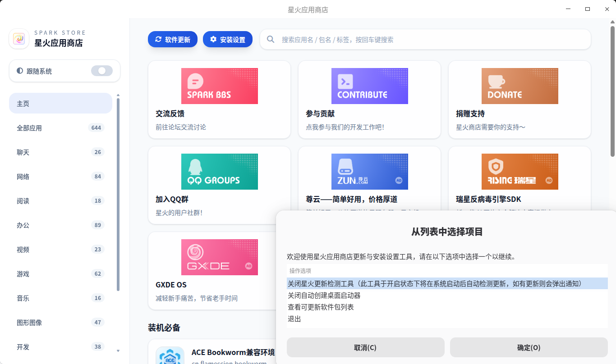This screenshot has width=616, height=364.
Task: Select 阅读 category
Action: (60, 200)
